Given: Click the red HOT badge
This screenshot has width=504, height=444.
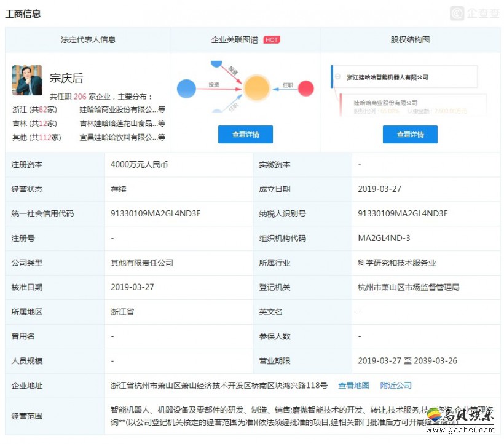Looking at the screenshot, I should 272,39.
